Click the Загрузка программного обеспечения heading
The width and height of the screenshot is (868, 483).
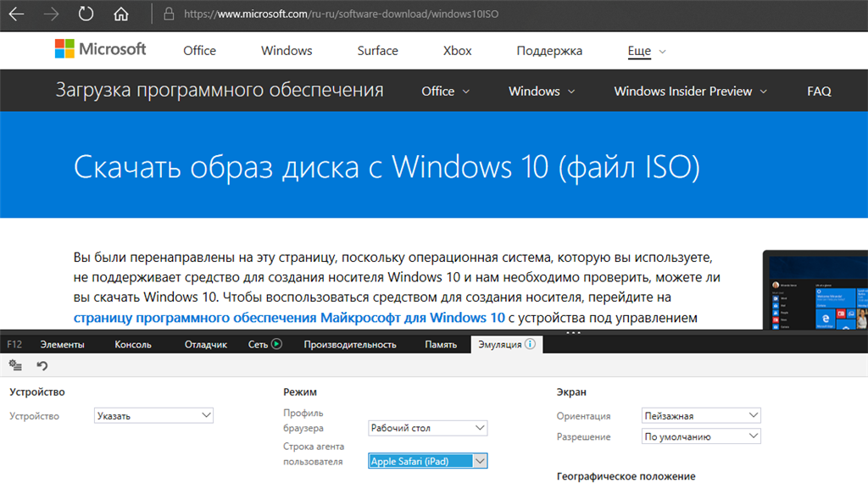[220, 90]
